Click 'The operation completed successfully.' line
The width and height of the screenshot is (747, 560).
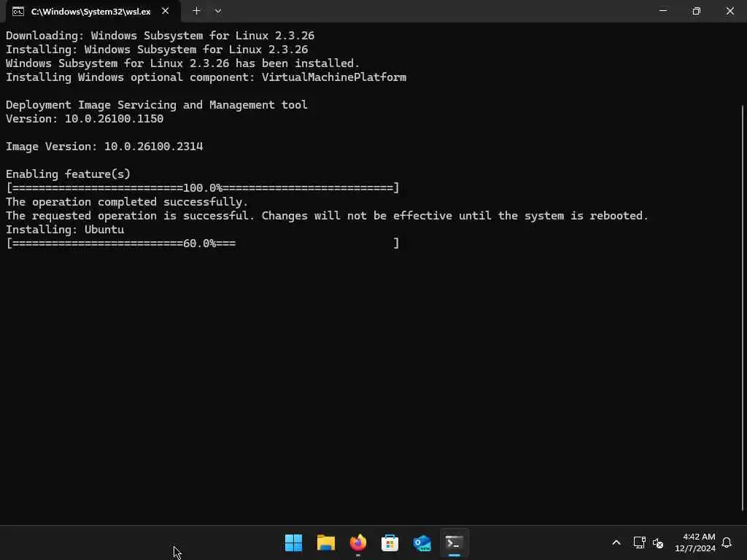click(x=127, y=202)
